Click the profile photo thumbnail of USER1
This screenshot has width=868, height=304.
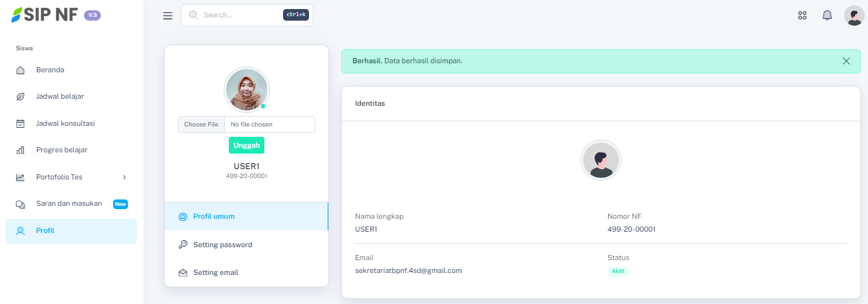(x=246, y=90)
